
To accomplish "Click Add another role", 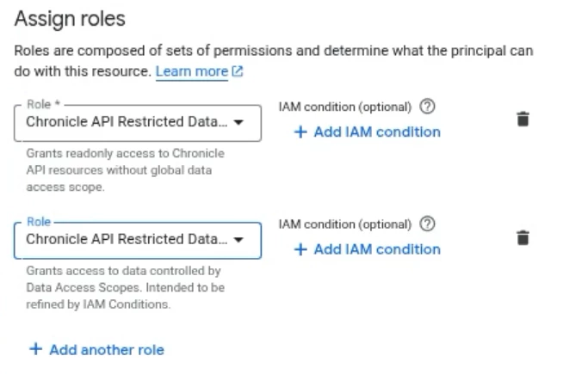I will coord(106,350).
